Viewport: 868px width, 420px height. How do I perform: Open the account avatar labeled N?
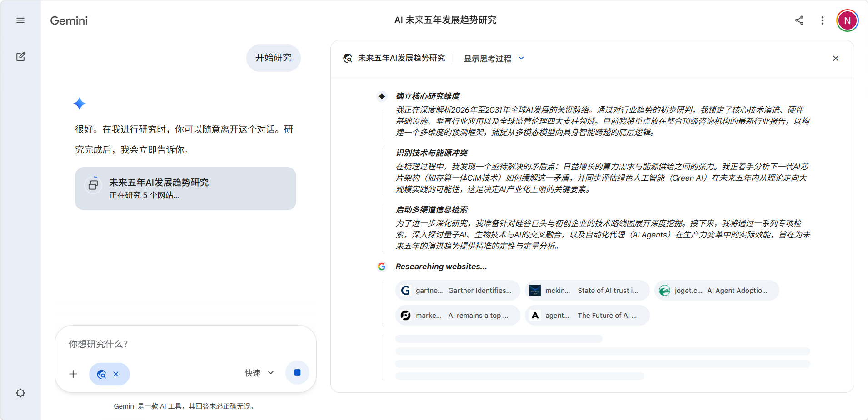(x=848, y=20)
